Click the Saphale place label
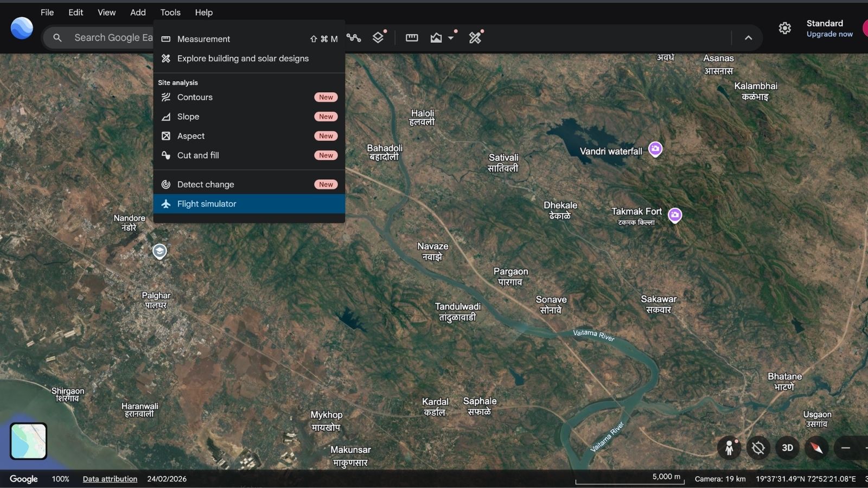The width and height of the screenshot is (868, 488). [x=480, y=406]
